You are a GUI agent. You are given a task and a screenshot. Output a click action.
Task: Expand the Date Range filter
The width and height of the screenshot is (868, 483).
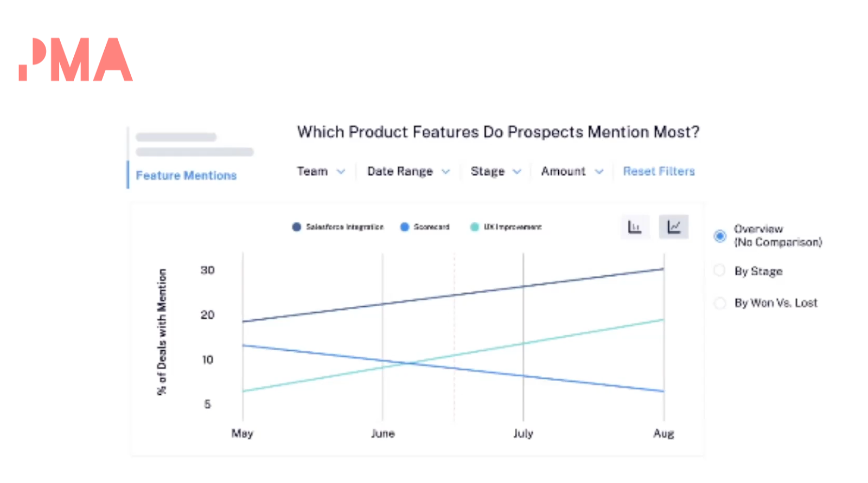coord(409,171)
